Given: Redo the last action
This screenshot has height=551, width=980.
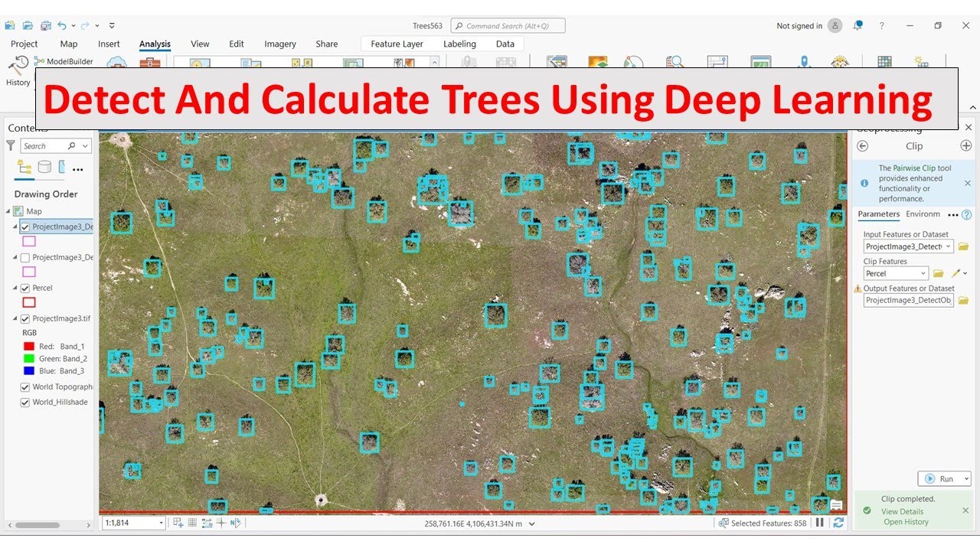Looking at the screenshot, I should click(84, 25).
